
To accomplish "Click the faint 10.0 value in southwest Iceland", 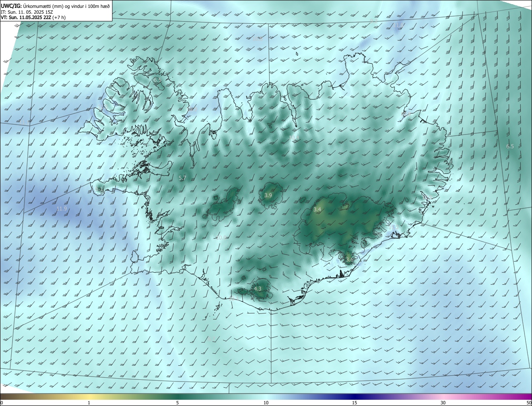I will pyautogui.click(x=221, y=237).
